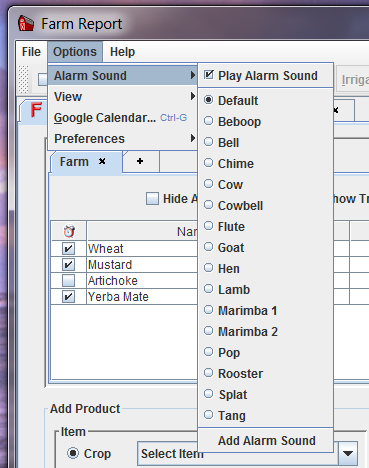Image resolution: width=369 pixels, height=468 pixels.
Task: Expand the View submenu
Action: 123,97
